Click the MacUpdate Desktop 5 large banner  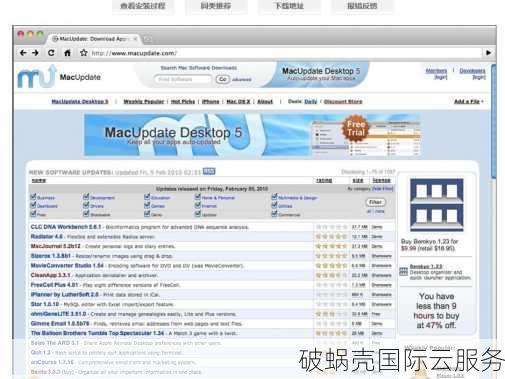click(252, 135)
